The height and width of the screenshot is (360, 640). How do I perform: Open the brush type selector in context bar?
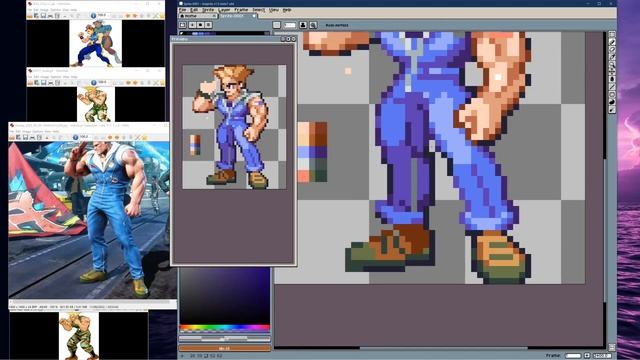coord(276,25)
